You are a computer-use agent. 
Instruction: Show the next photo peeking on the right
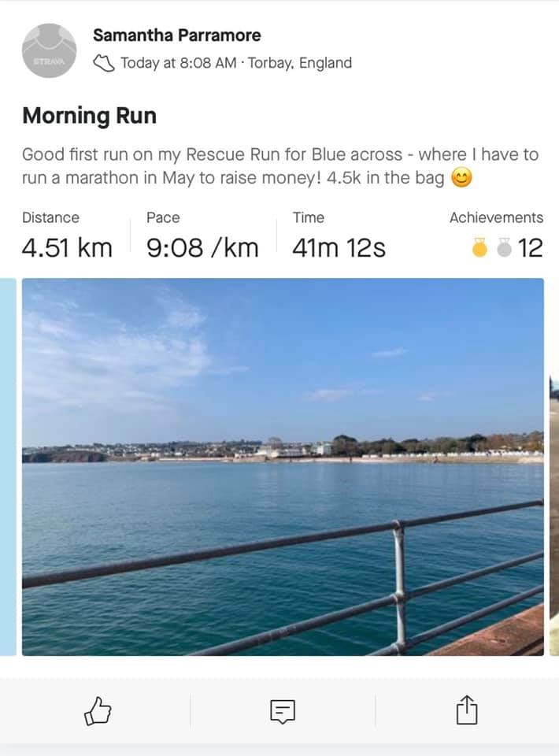point(554,467)
